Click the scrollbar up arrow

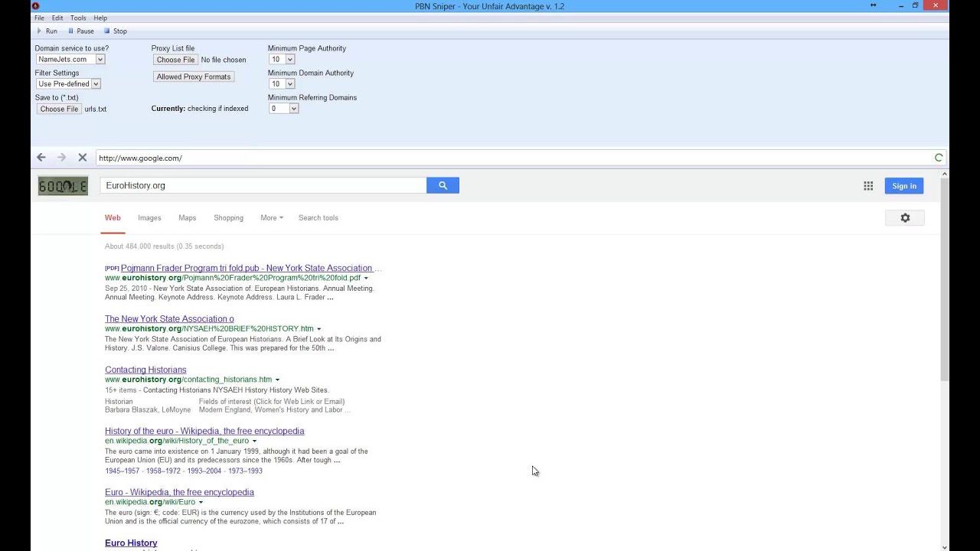(x=944, y=174)
